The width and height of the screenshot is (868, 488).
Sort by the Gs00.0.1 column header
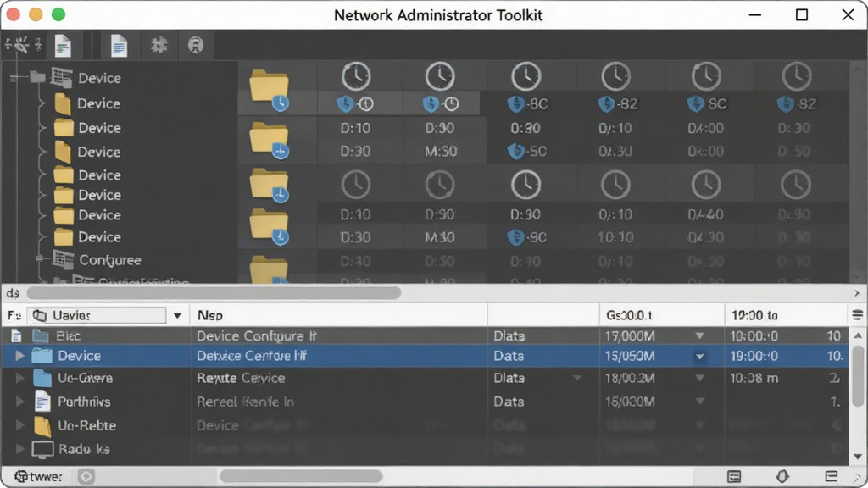click(661, 315)
